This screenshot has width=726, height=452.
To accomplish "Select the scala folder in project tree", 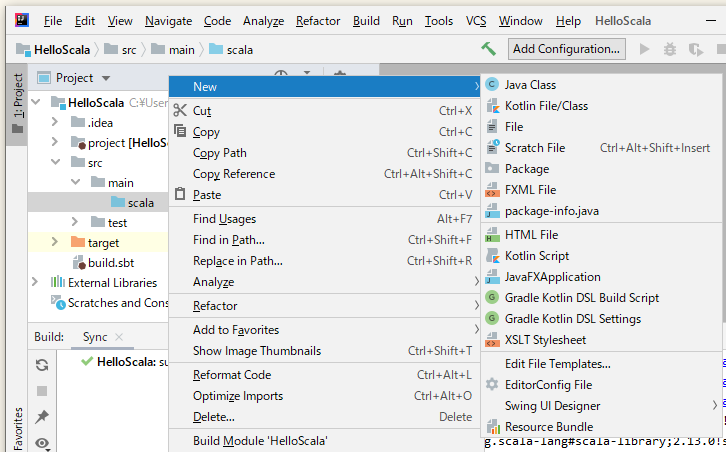I will (132, 202).
